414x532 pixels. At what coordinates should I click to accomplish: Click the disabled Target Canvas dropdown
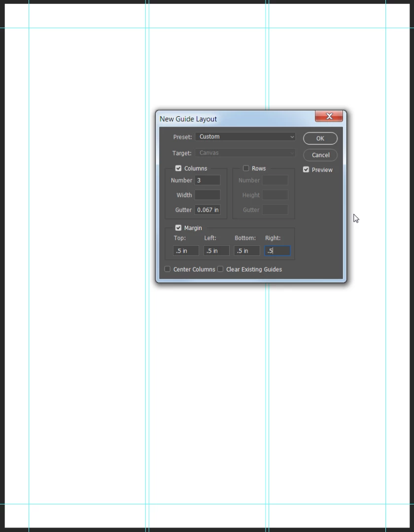tap(245, 153)
